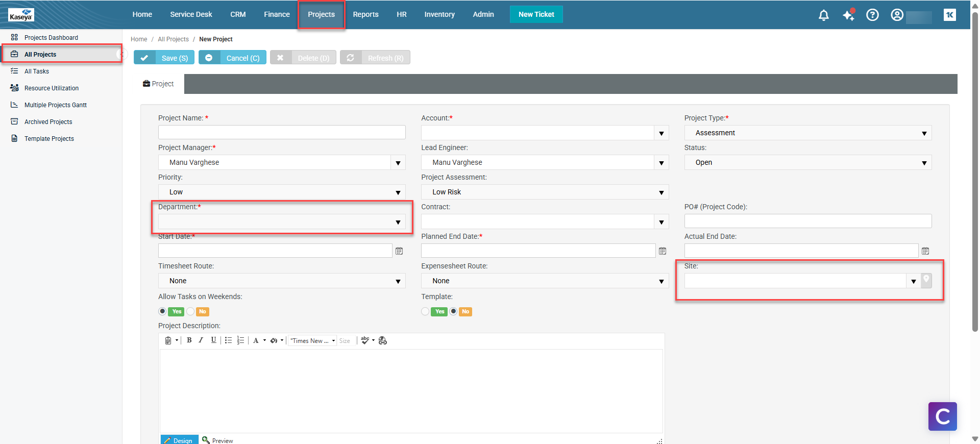980x444 pixels.
Task: Select Yes radio for Template
Action: tap(425, 311)
